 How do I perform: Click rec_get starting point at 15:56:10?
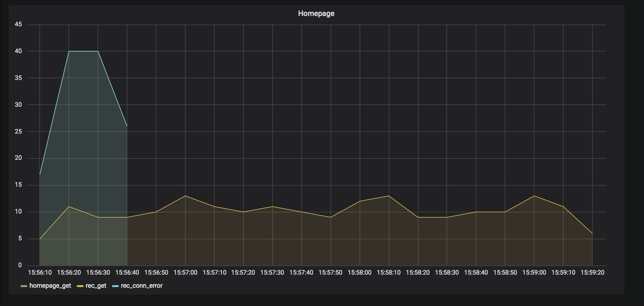click(40, 239)
